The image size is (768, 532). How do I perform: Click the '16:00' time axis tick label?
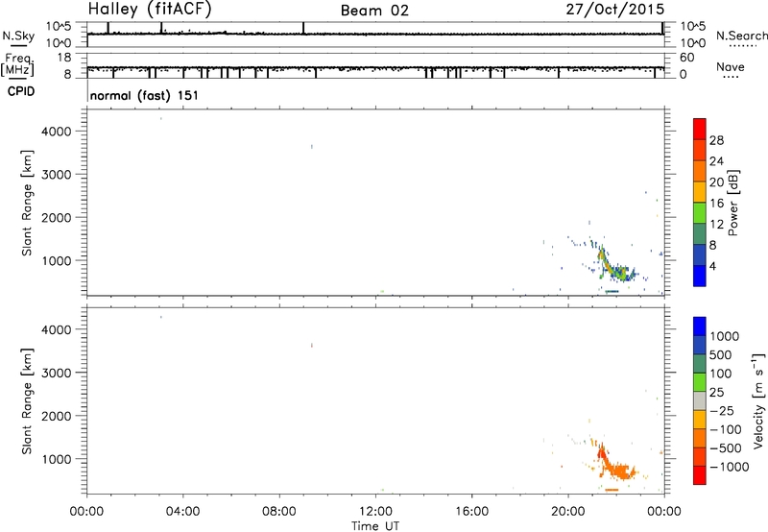coord(471,512)
